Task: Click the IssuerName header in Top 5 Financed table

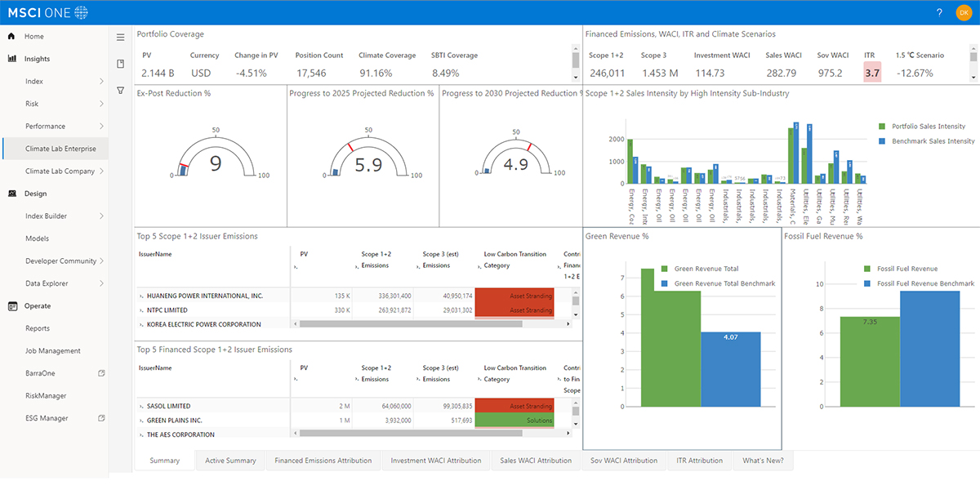Action: point(155,367)
